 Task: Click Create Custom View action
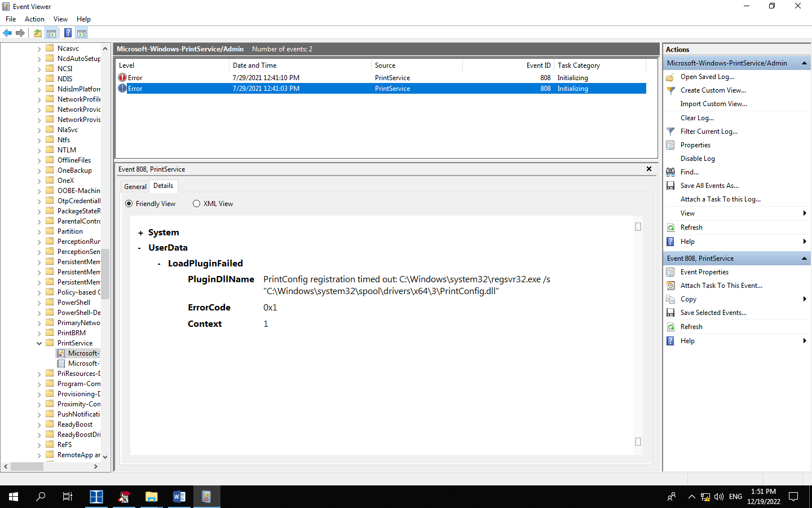713,90
